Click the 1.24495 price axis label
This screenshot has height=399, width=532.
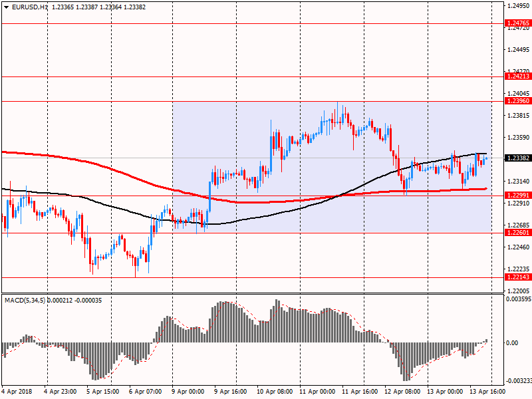pyautogui.click(x=519, y=49)
